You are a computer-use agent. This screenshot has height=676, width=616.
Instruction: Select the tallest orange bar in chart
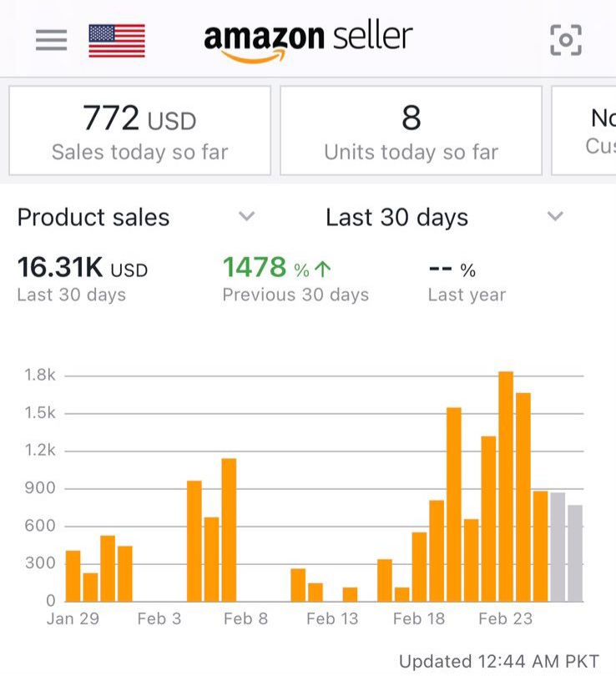pyautogui.click(x=506, y=486)
